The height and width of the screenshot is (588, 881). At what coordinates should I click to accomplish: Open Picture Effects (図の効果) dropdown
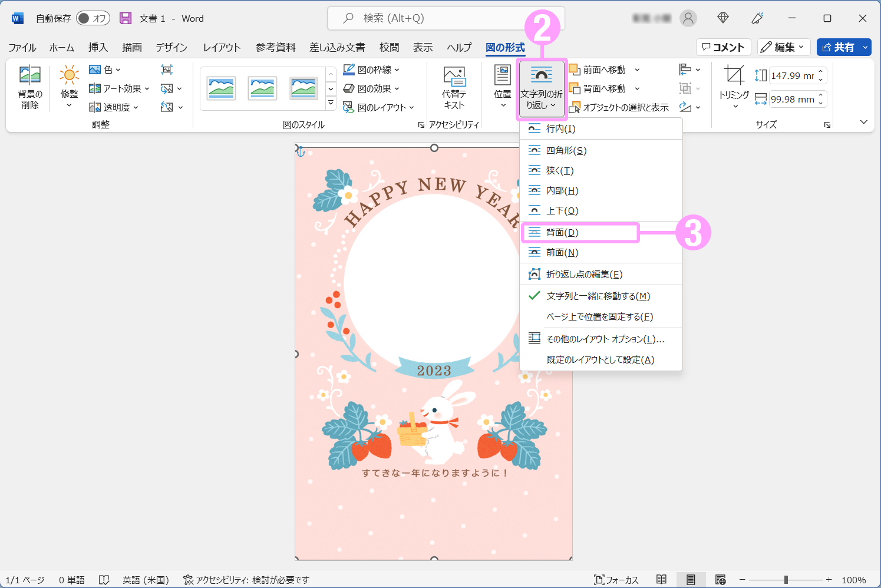click(371, 88)
